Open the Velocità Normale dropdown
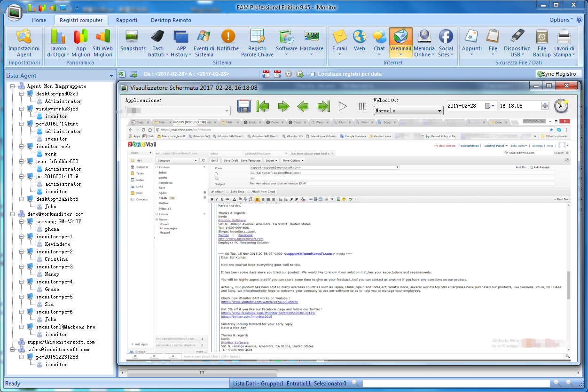 point(408,111)
